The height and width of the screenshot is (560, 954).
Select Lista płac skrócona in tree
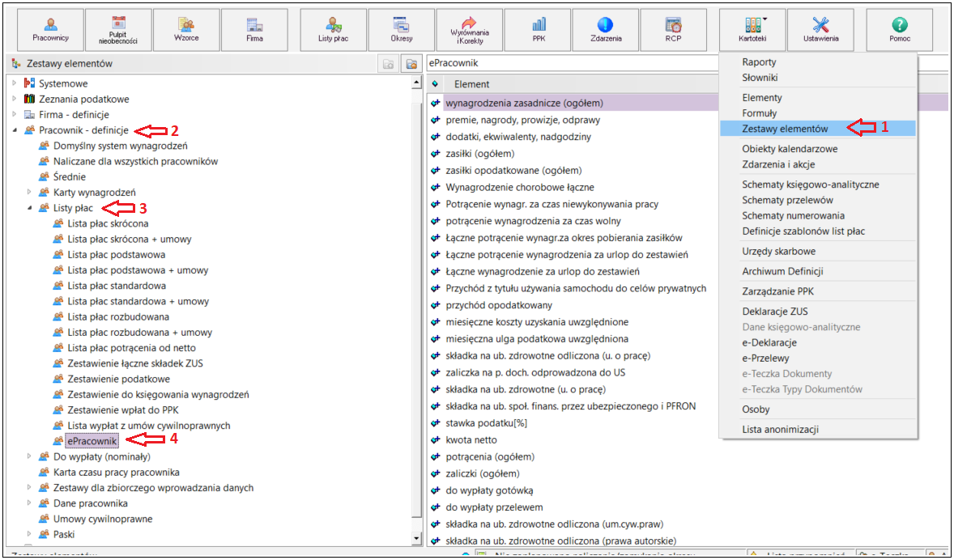click(109, 223)
